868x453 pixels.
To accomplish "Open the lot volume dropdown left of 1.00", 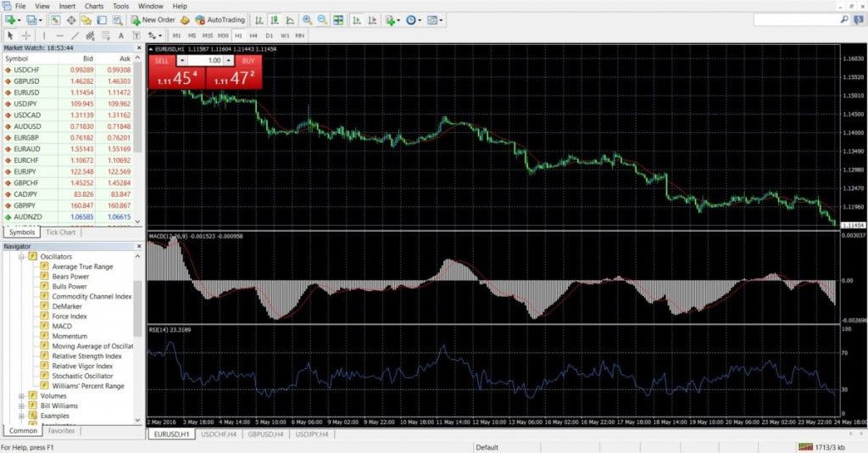I will [x=182, y=60].
